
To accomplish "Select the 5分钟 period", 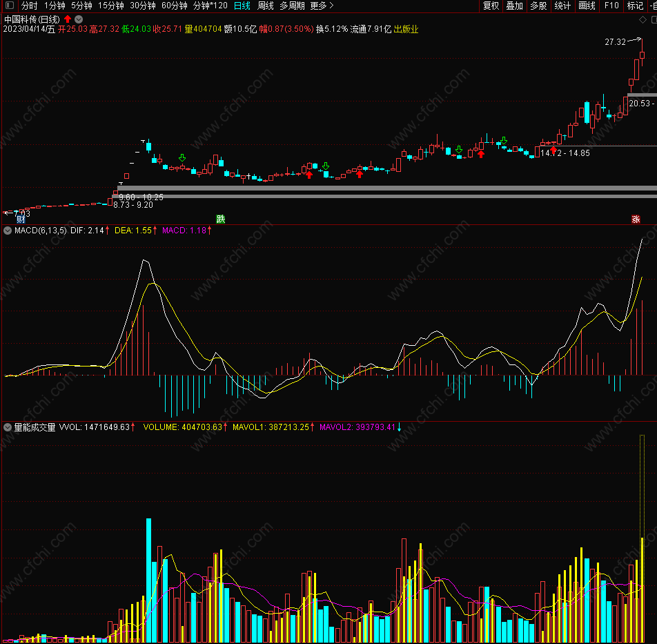I will pos(81,6).
